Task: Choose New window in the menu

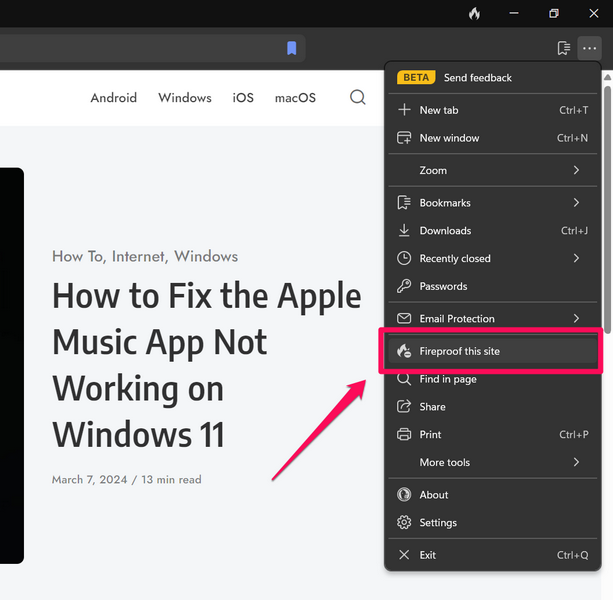Action: pyautogui.click(x=449, y=138)
